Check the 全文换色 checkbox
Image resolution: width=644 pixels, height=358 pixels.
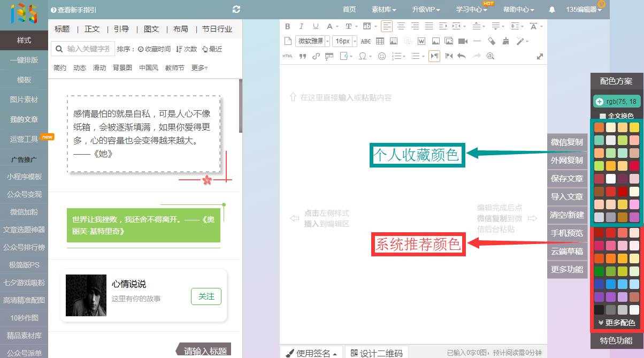pos(603,116)
